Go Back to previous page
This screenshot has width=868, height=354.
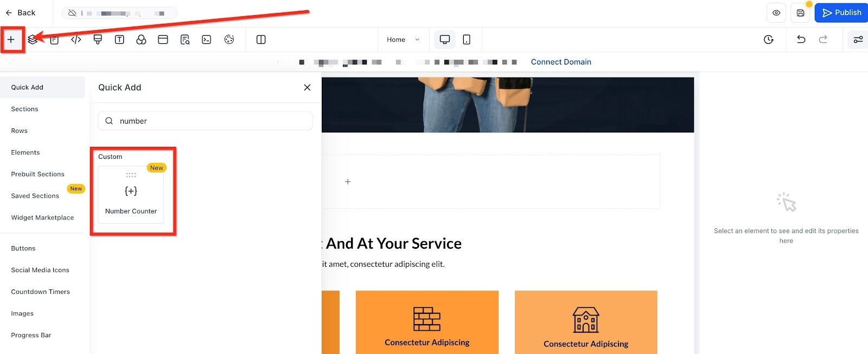[x=20, y=12]
